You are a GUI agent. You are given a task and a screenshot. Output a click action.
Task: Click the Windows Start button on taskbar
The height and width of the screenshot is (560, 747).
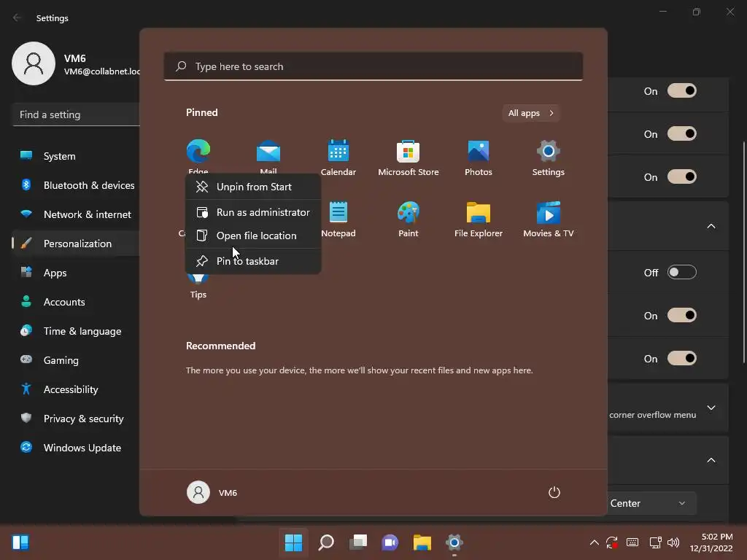tap(293, 542)
